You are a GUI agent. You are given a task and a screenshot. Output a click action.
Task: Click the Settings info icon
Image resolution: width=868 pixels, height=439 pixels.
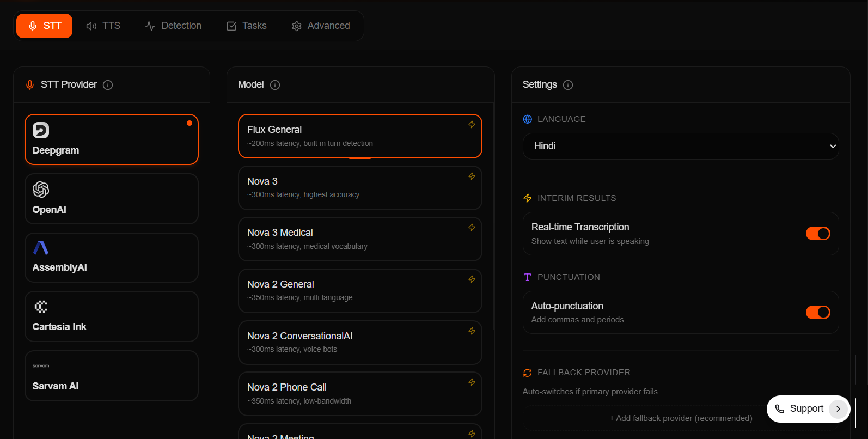[568, 85]
